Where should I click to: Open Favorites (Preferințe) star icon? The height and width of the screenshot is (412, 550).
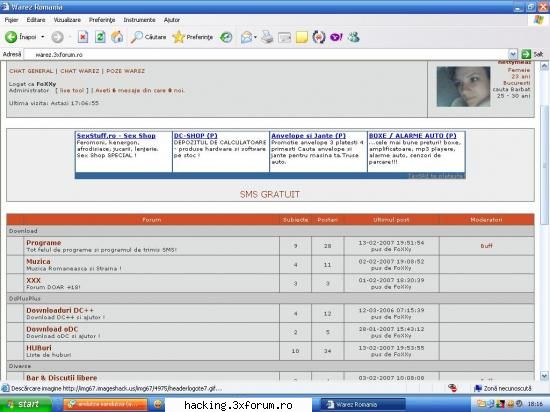coord(179,37)
